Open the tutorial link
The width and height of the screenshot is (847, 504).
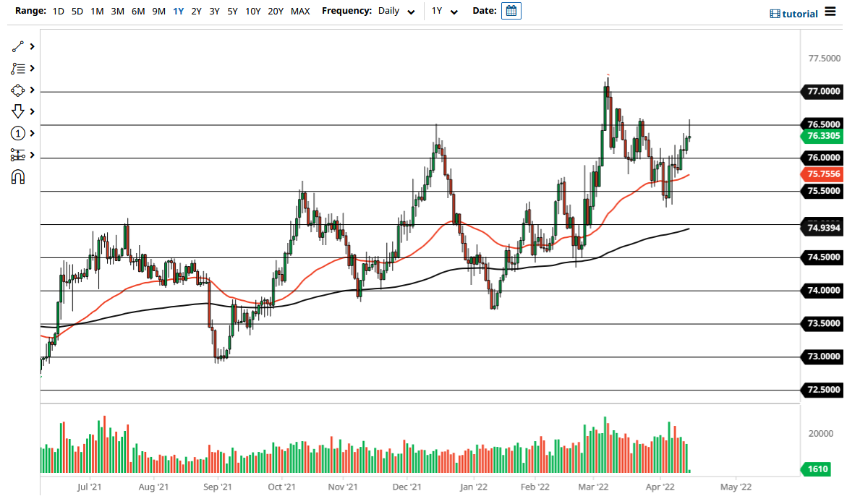796,13
